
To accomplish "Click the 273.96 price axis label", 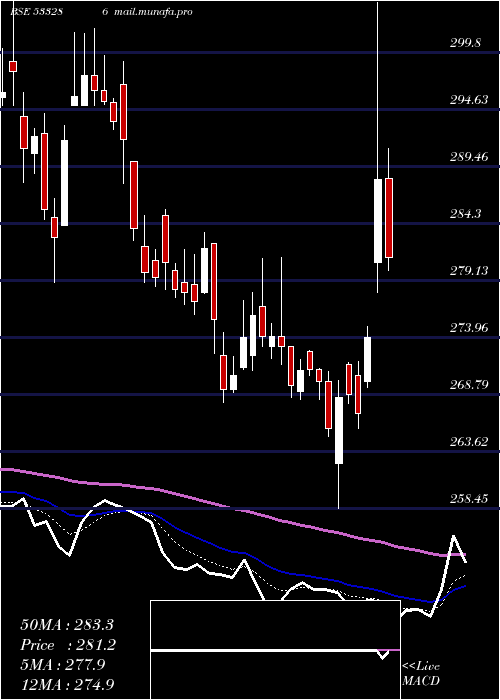I will click(x=468, y=328).
